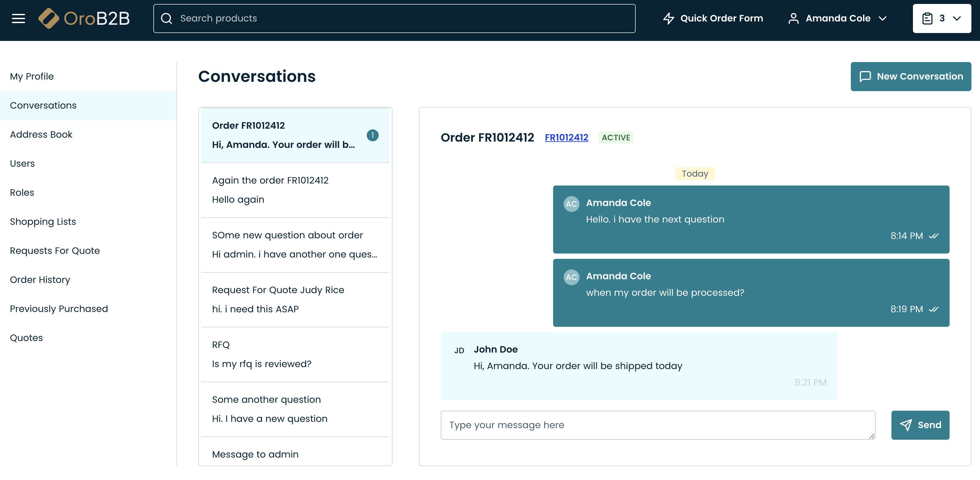The height and width of the screenshot is (480, 980).
Task: Click the OroB2B logo
Action: [84, 18]
